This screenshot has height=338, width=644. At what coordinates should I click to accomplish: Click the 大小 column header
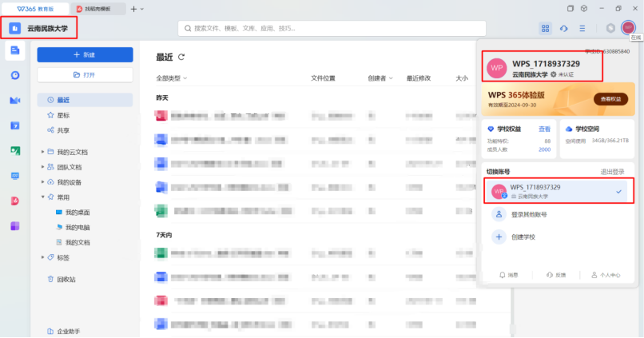pos(462,78)
